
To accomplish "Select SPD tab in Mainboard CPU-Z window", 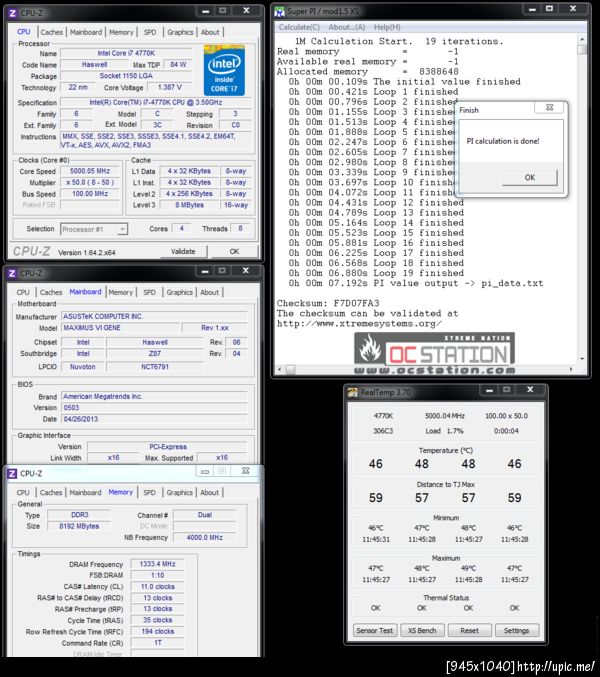I will (149, 292).
